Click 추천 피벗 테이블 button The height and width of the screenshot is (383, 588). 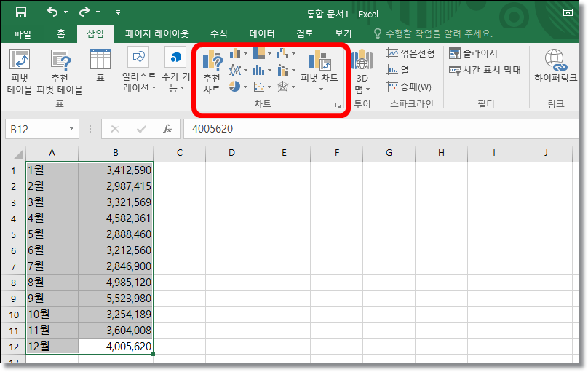[60, 71]
